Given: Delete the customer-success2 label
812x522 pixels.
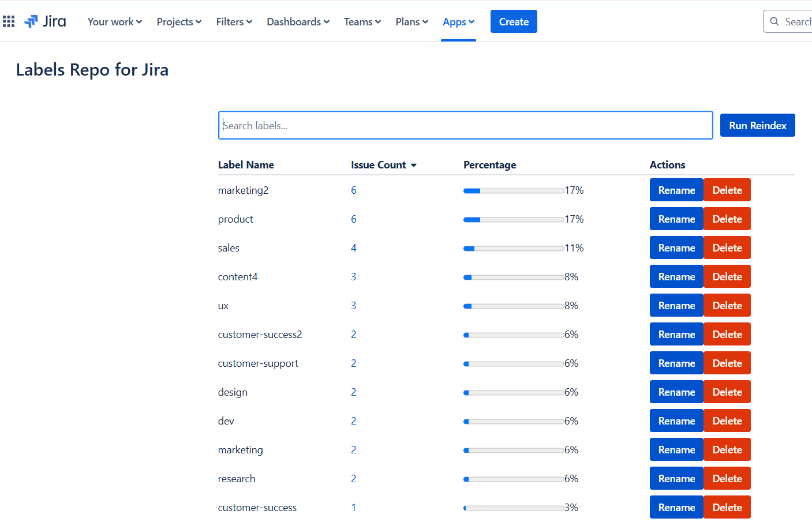Looking at the screenshot, I should tap(727, 334).
